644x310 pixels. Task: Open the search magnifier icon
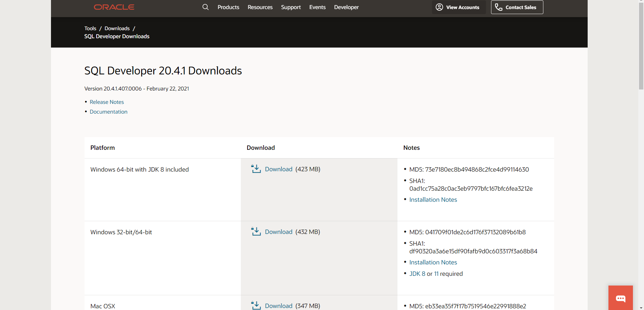(206, 7)
